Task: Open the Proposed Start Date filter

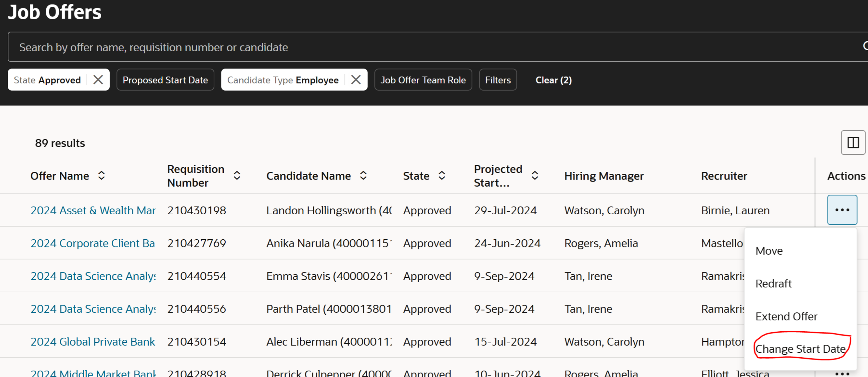Action: [165, 80]
